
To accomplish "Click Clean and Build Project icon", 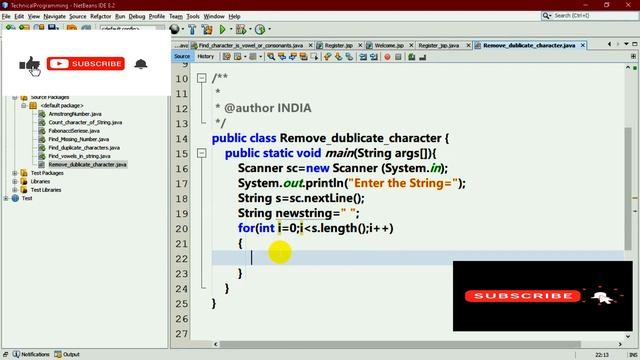I will [x=207, y=29].
